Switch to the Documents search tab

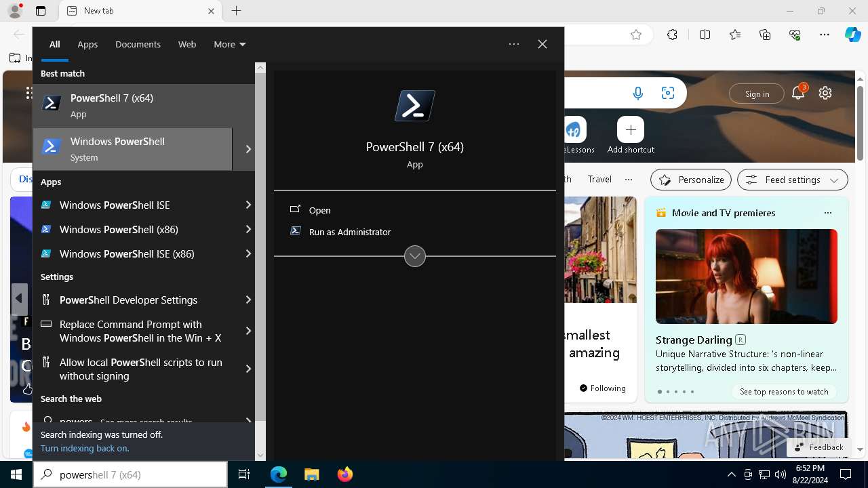(138, 44)
